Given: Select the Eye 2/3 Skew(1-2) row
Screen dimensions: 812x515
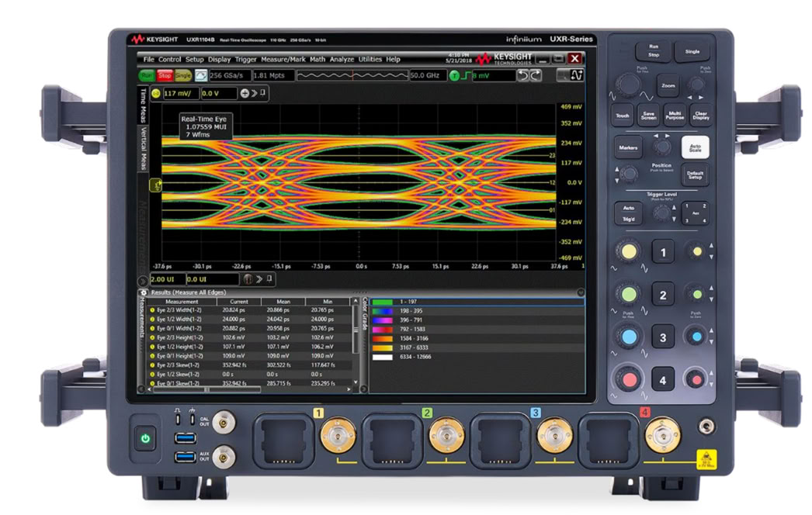Looking at the screenshot, I should 250,365.
